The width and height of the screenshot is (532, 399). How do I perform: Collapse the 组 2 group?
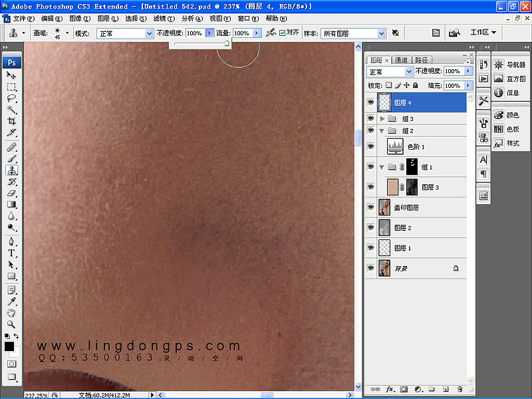pyautogui.click(x=382, y=130)
